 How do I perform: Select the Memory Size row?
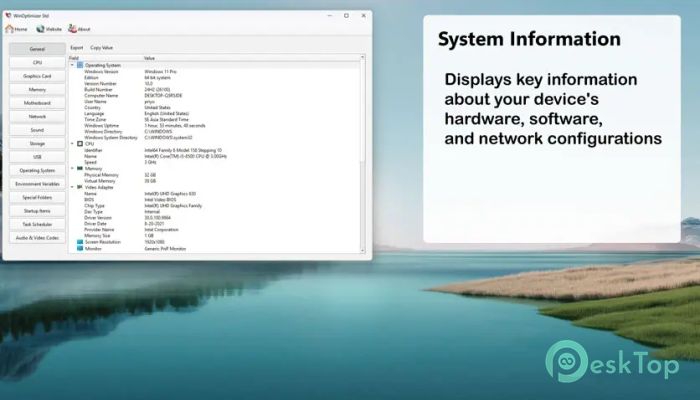214,236
